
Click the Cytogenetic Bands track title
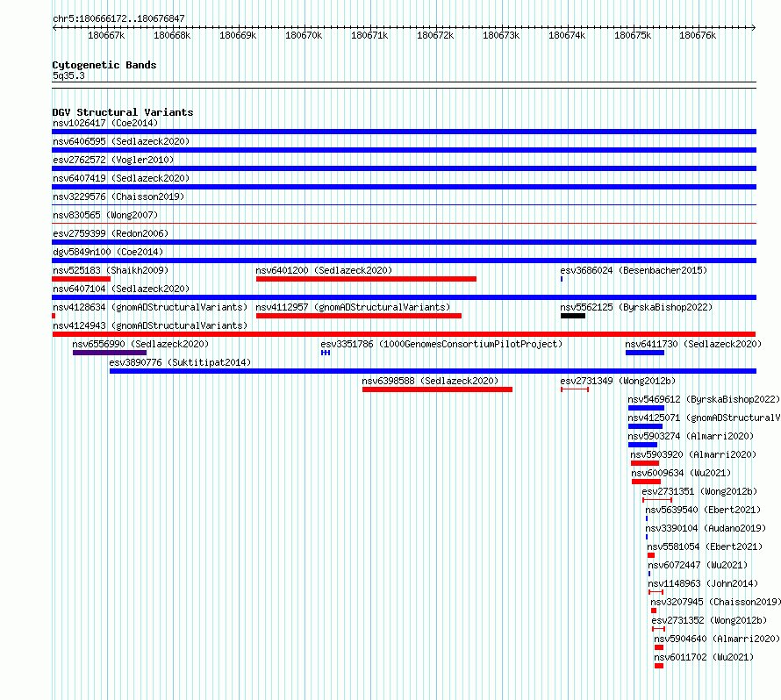pos(104,65)
